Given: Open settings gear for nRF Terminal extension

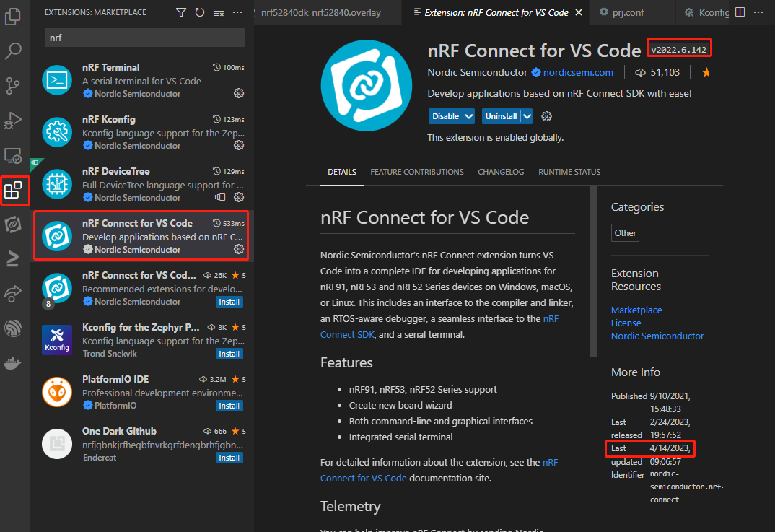Looking at the screenshot, I should pos(239,93).
